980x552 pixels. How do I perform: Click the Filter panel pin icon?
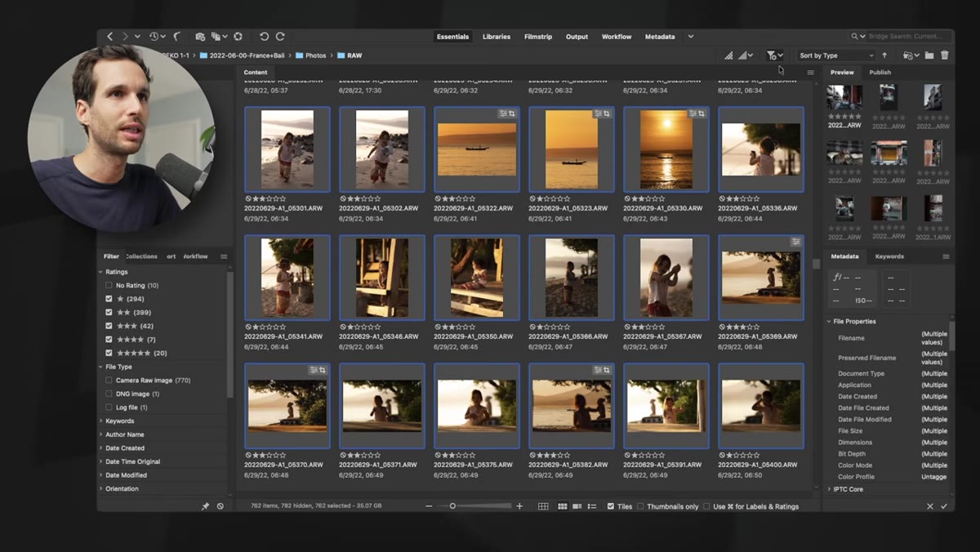coord(205,506)
